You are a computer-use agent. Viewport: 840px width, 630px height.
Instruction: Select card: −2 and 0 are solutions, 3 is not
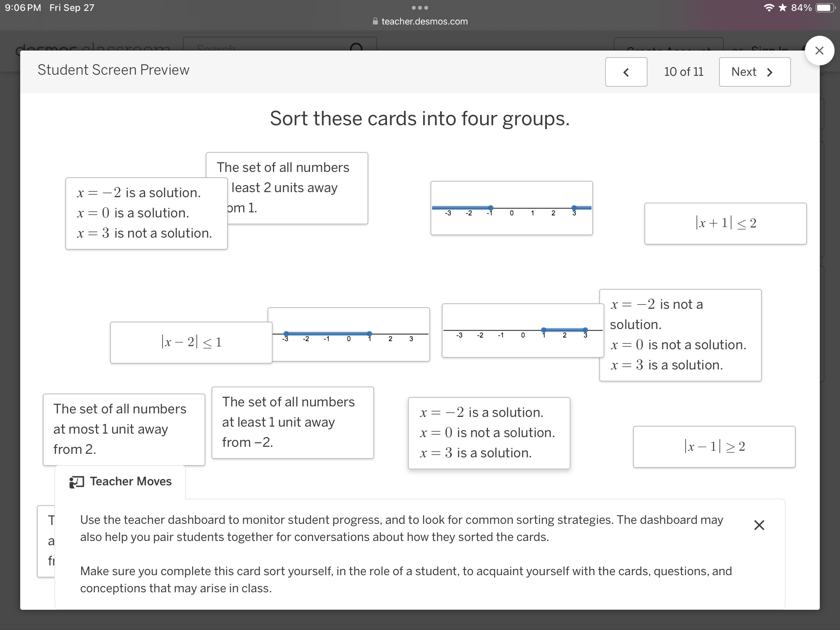pos(146,213)
